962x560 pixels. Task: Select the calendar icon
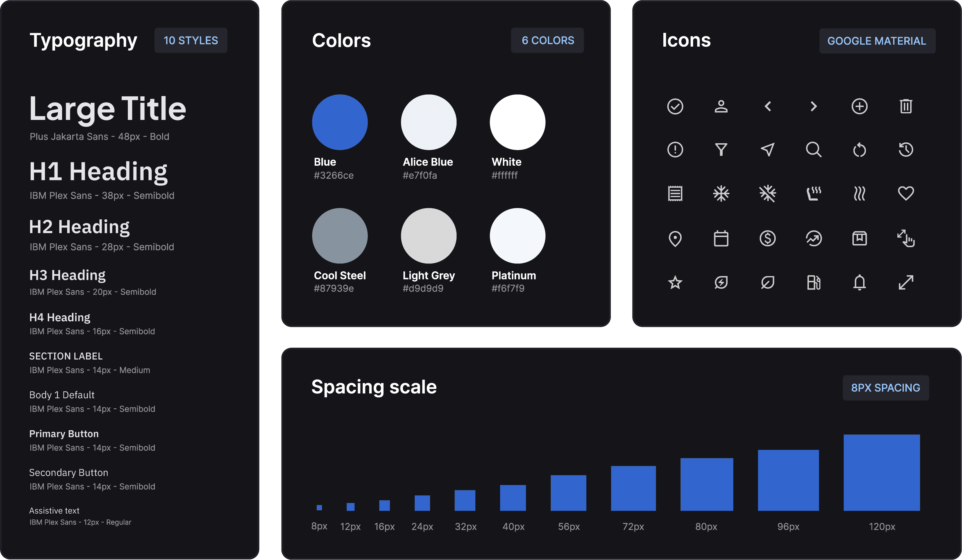coord(721,239)
